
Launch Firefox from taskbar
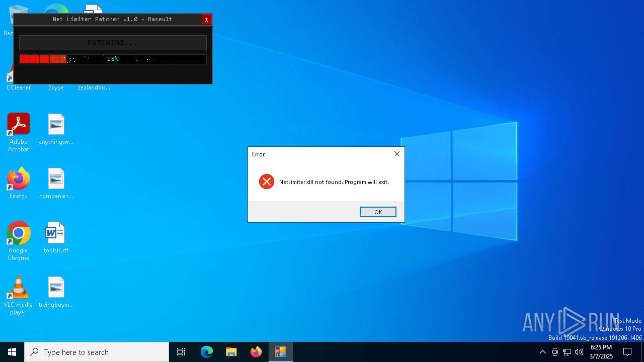click(256, 352)
